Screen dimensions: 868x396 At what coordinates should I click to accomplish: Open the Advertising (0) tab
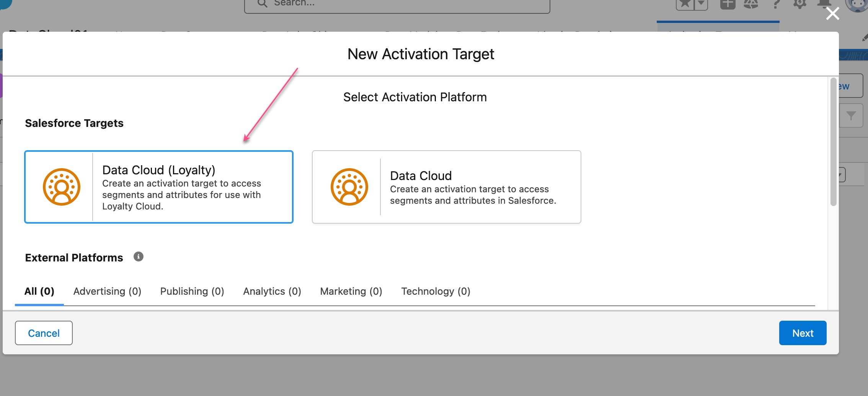click(x=108, y=291)
